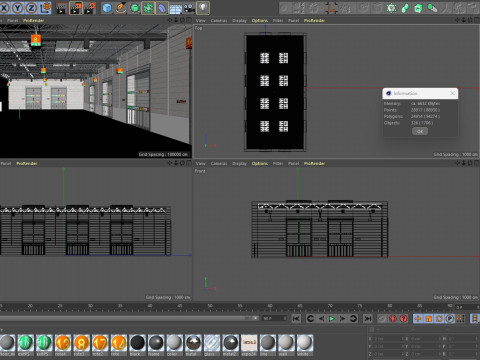Add a Light object
Viewport: 480px width, 360px height.
[x=203, y=8]
